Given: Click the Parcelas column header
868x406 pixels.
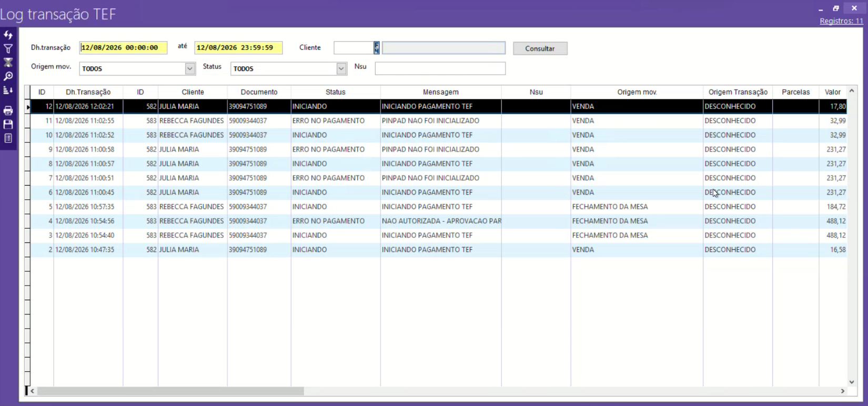Looking at the screenshot, I should point(795,92).
